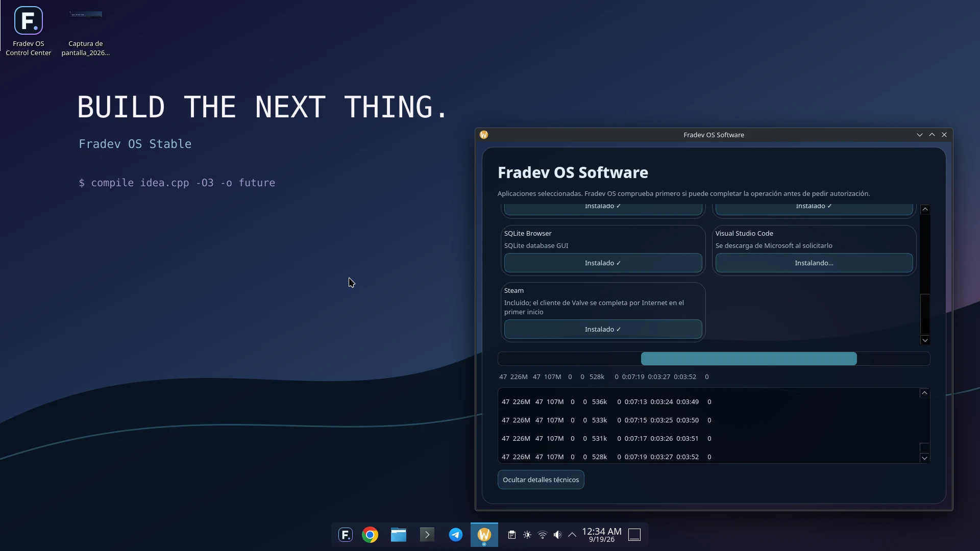Open the brightness tray icon
Screen dimensions: 980x551
click(527, 535)
